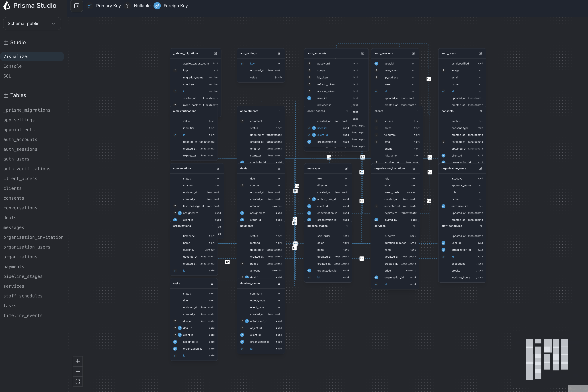Zoom out with the minus button
Image resolution: width=588 pixels, height=392 pixels.
(78, 371)
